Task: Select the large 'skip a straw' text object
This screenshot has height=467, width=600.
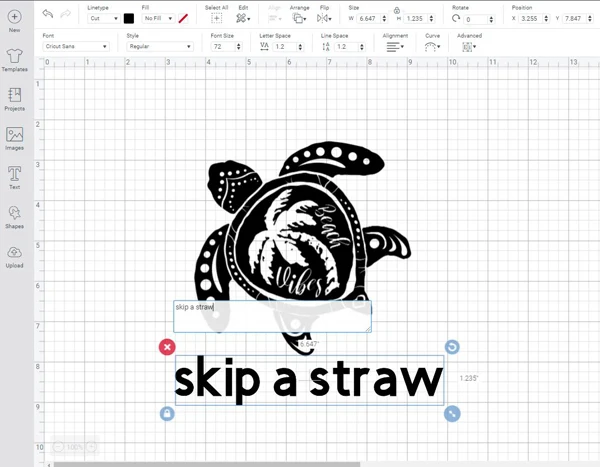Action: pos(309,380)
